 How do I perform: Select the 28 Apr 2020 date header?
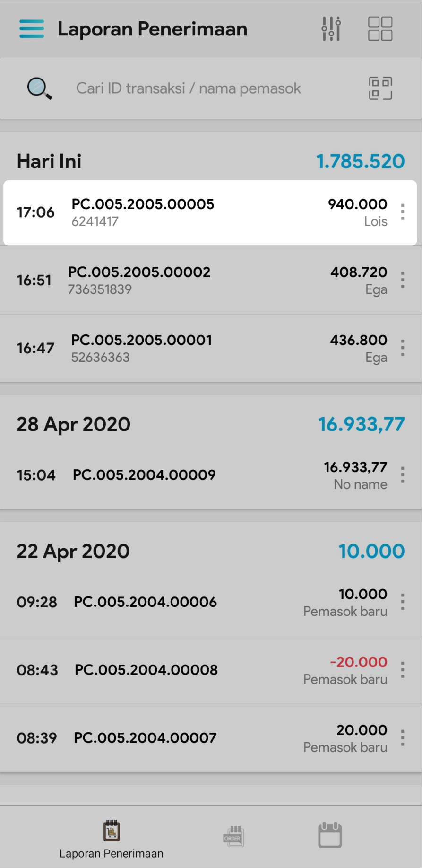(x=74, y=424)
